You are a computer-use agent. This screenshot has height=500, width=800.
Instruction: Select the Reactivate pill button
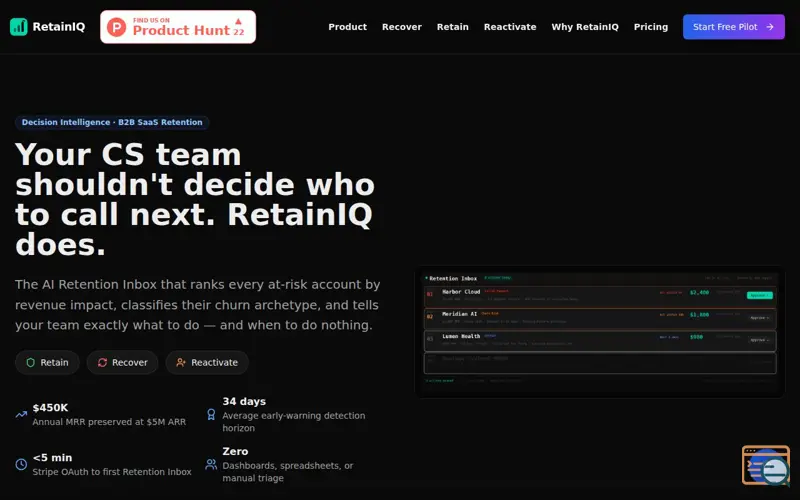point(207,362)
